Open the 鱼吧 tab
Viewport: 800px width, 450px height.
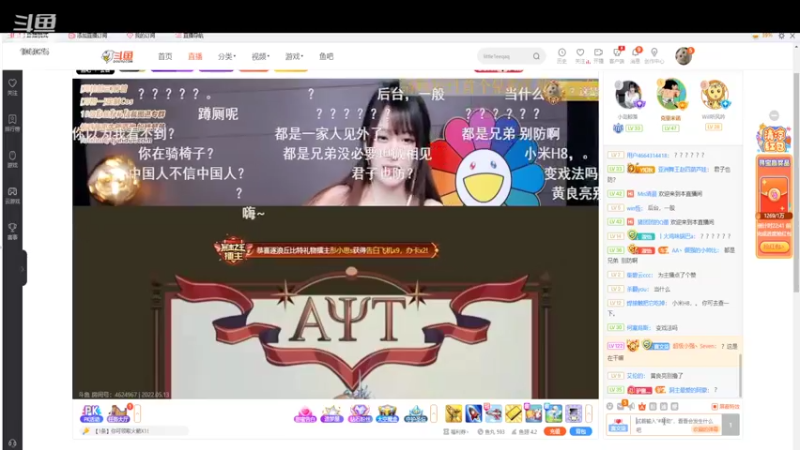coord(326,56)
